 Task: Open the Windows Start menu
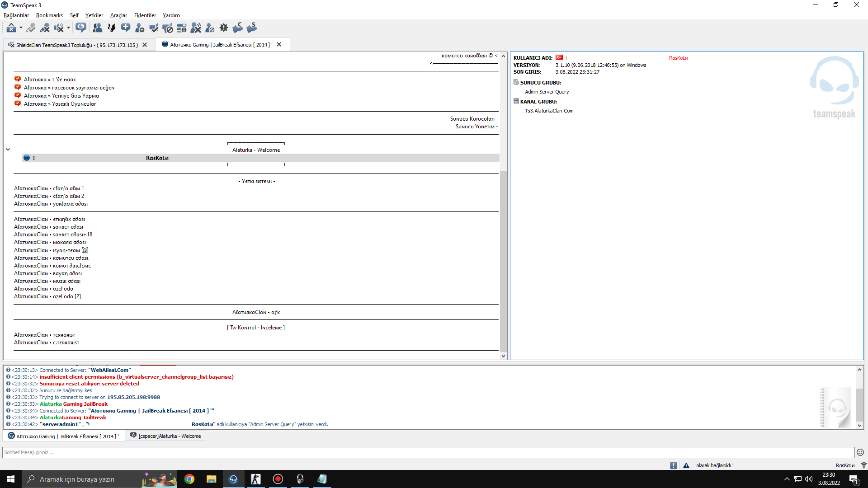pos(11,479)
